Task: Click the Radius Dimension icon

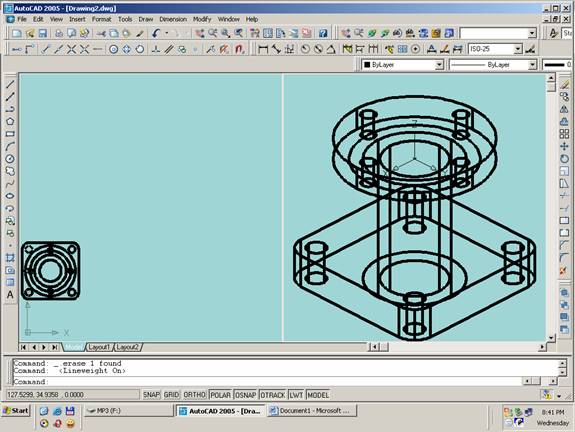Action: [305, 49]
